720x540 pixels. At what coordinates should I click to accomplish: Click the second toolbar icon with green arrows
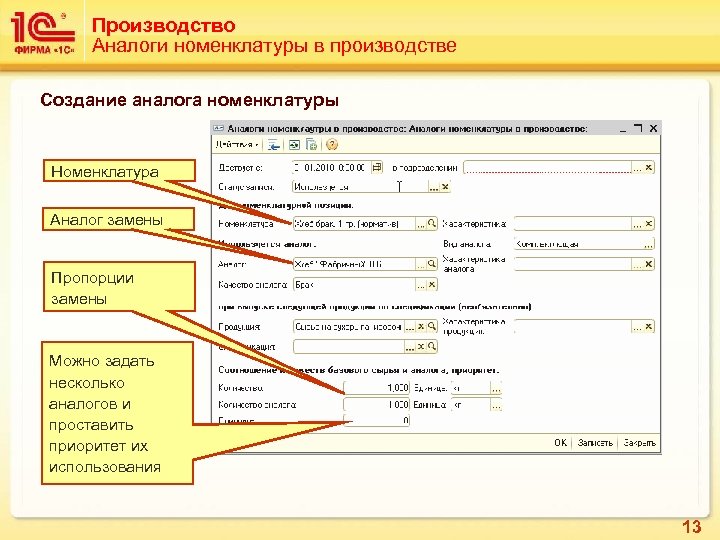click(294, 145)
